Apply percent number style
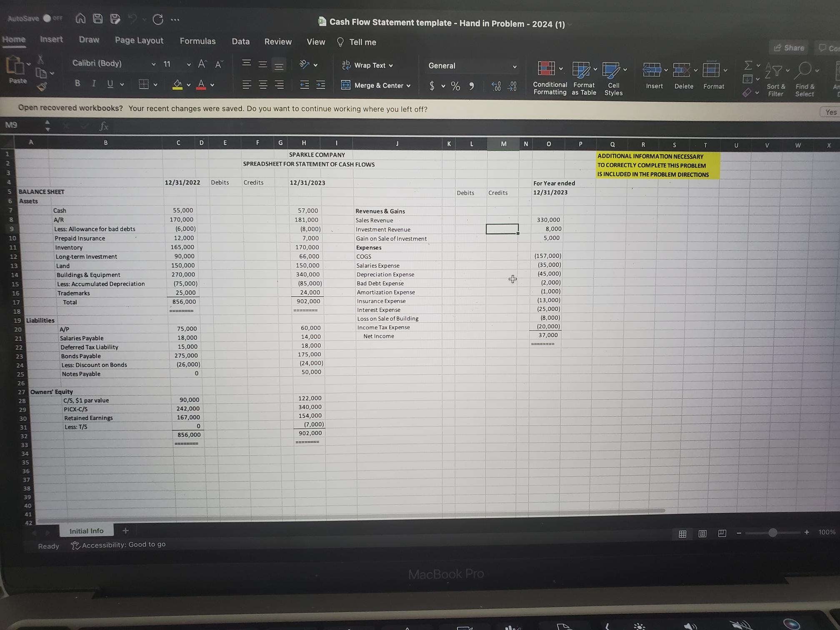840x630 pixels. [x=455, y=86]
